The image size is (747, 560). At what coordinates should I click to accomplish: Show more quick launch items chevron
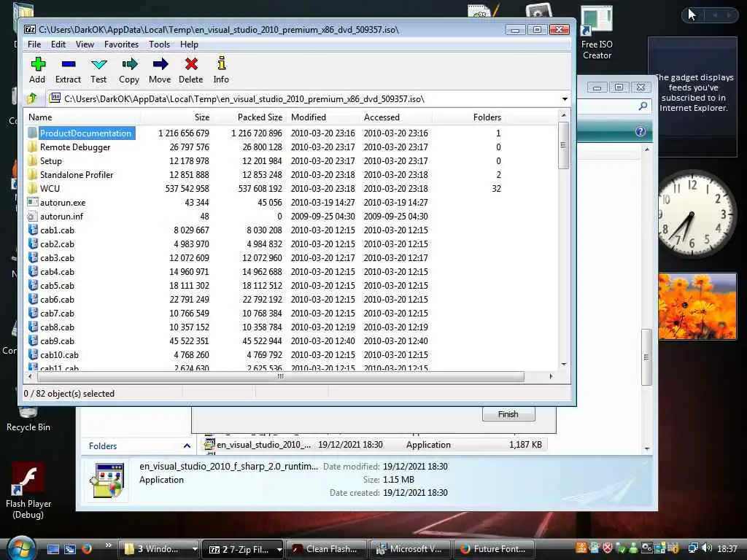[x=108, y=545]
